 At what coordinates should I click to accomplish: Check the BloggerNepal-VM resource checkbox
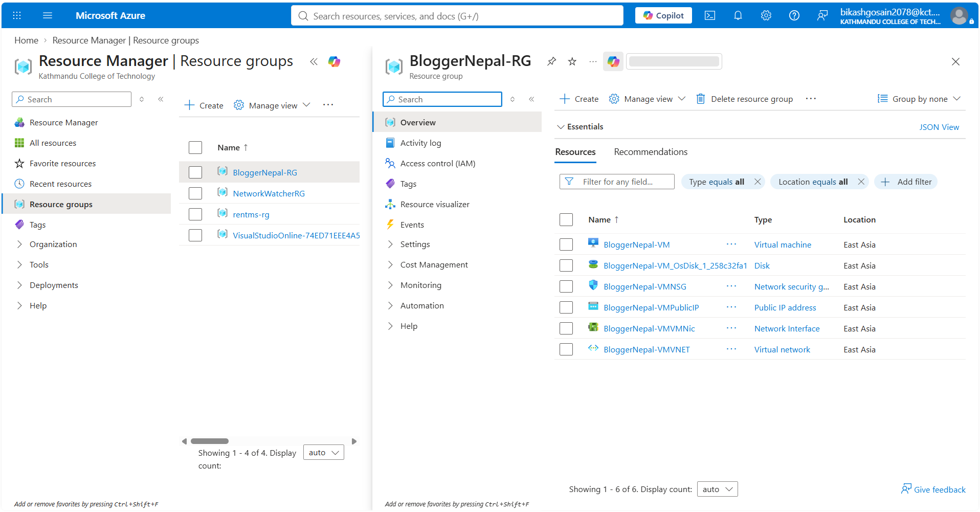(566, 244)
